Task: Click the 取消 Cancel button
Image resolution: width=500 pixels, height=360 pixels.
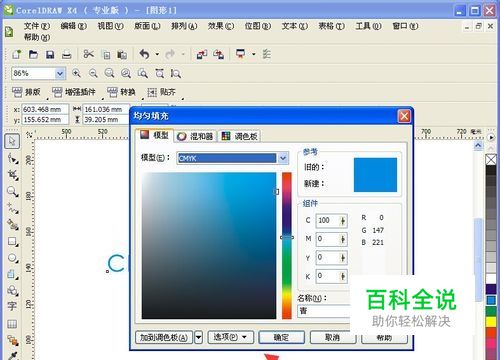Action: (332, 337)
